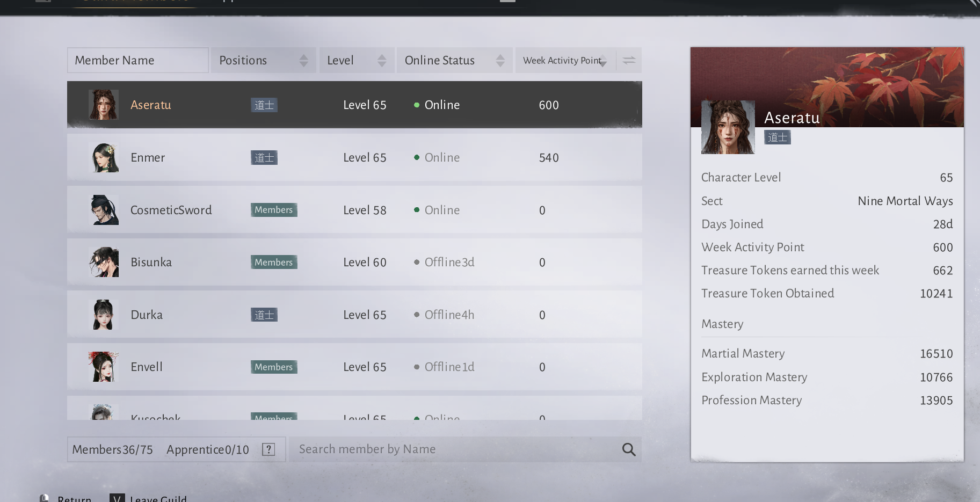
Task: Select the Aseratu name in the member list
Action: point(151,105)
